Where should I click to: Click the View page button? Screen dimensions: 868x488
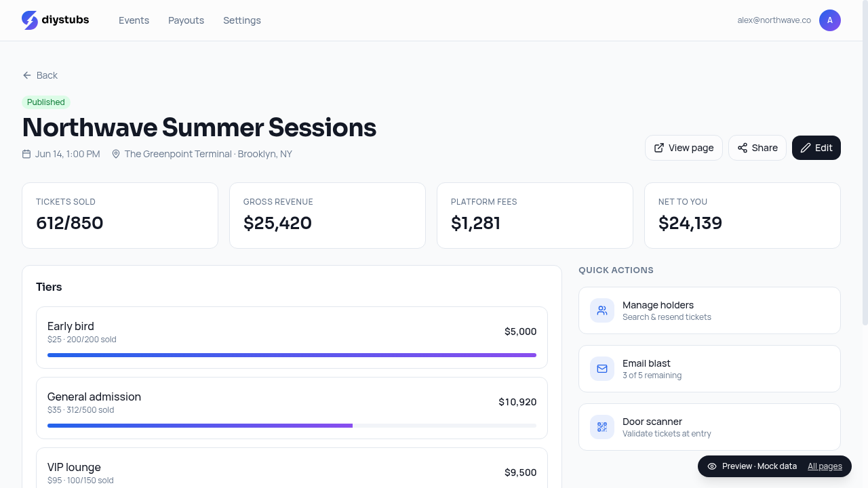[x=684, y=148]
